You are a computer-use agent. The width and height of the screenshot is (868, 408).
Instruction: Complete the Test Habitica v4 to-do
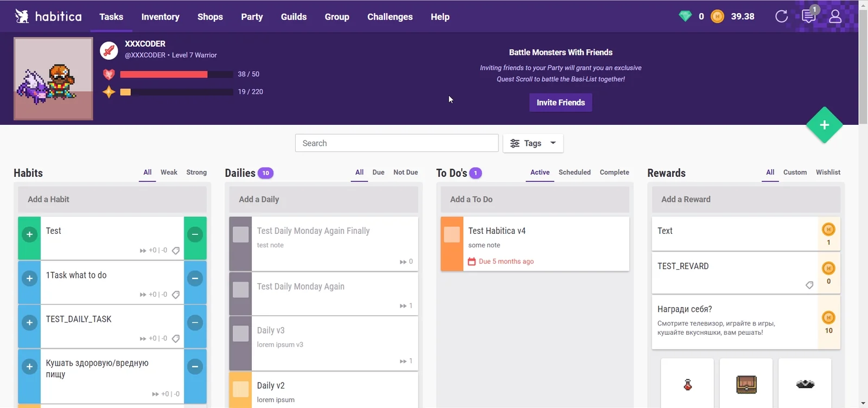(x=452, y=234)
